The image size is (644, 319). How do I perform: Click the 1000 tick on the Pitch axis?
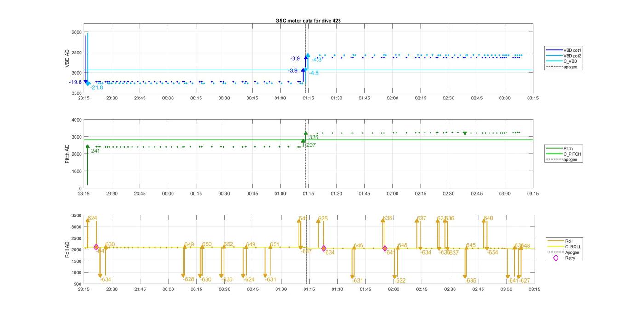coord(76,171)
